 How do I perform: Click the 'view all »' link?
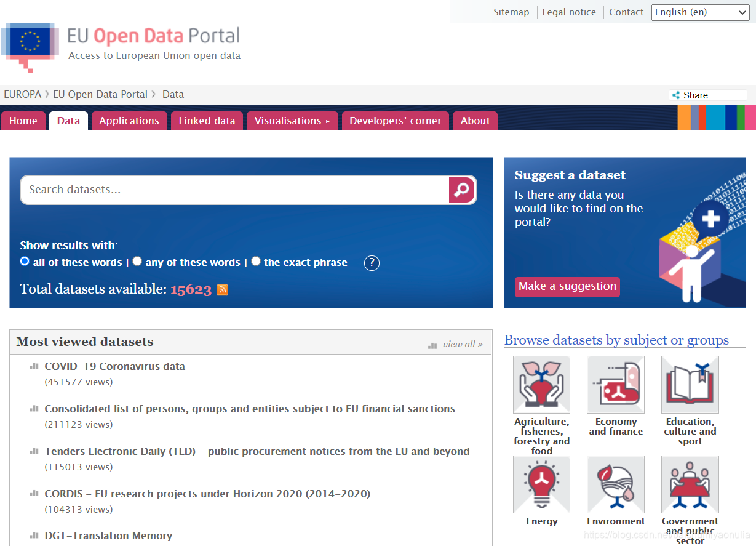click(463, 344)
